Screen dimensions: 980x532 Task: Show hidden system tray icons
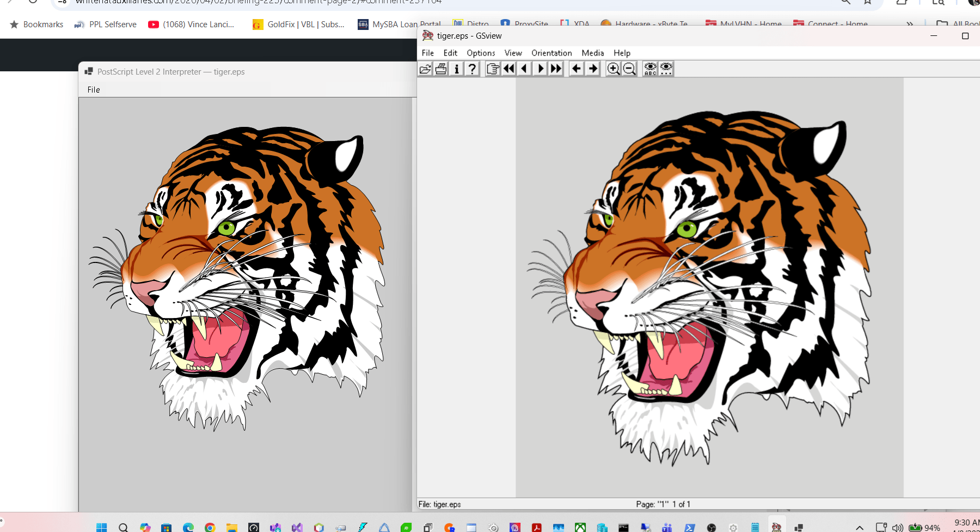[860, 527]
